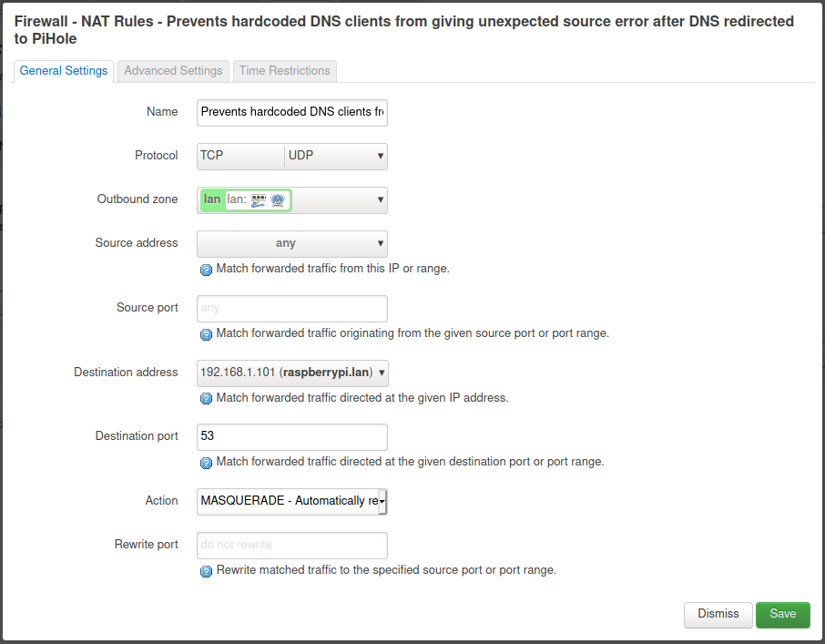Viewport: 825px width, 644px height.
Task: Click the help icon below Source port
Action: (x=206, y=334)
